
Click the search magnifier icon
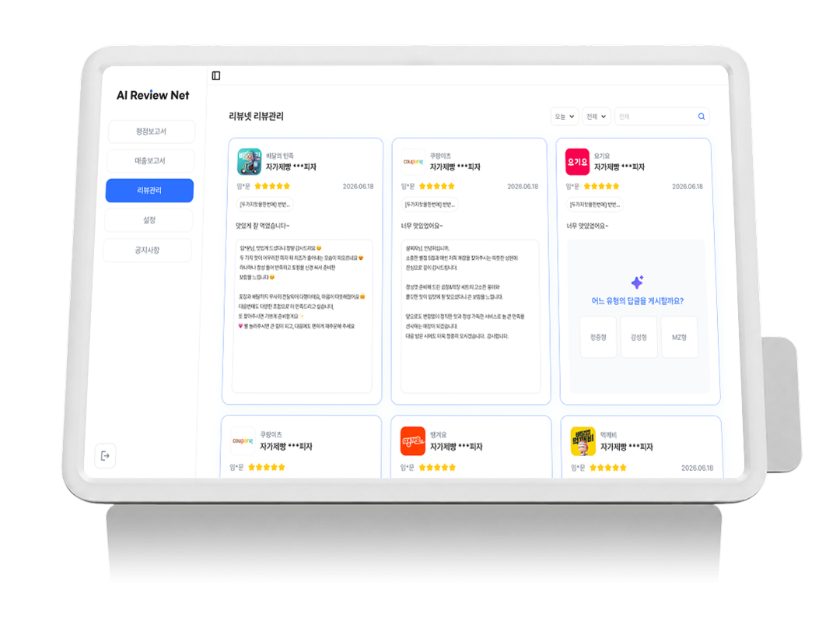[x=702, y=116]
